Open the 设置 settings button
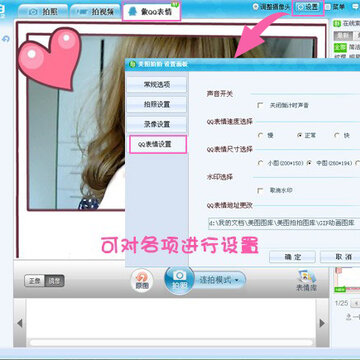Screen dimensions: 360x360 [x=308, y=7]
